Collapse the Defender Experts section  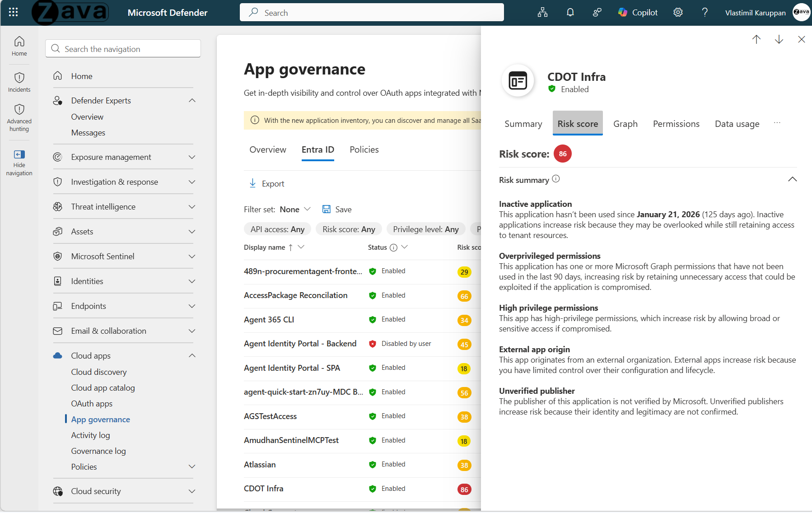coord(192,101)
